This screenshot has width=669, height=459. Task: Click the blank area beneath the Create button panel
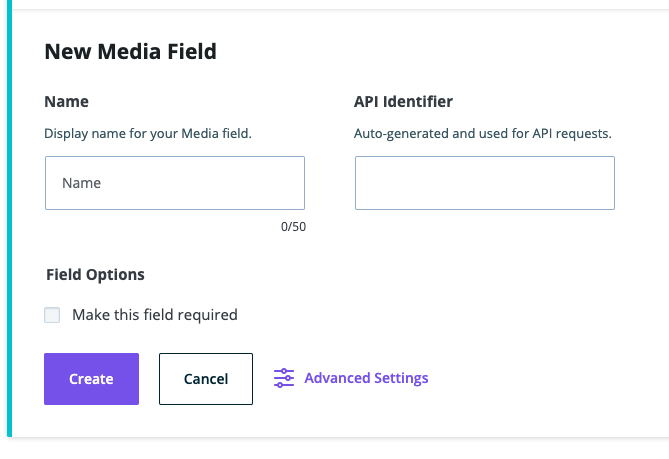click(x=334, y=449)
